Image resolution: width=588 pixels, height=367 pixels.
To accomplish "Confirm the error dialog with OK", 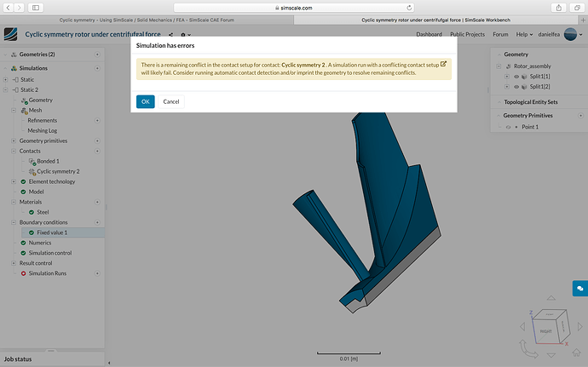I will [x=146, y=101].
